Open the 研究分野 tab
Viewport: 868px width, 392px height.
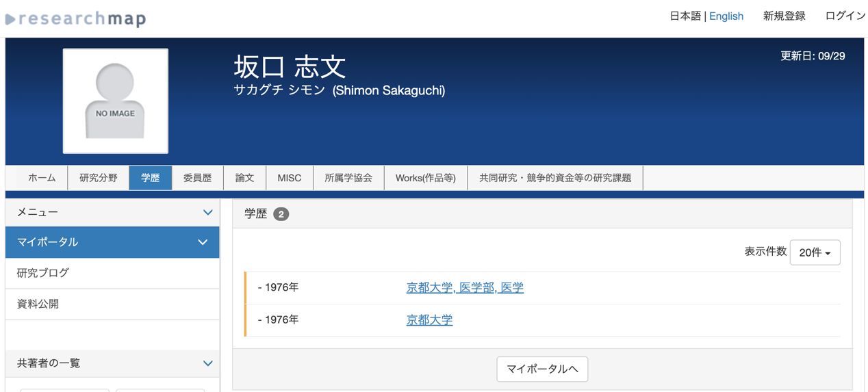coord(99,178)
